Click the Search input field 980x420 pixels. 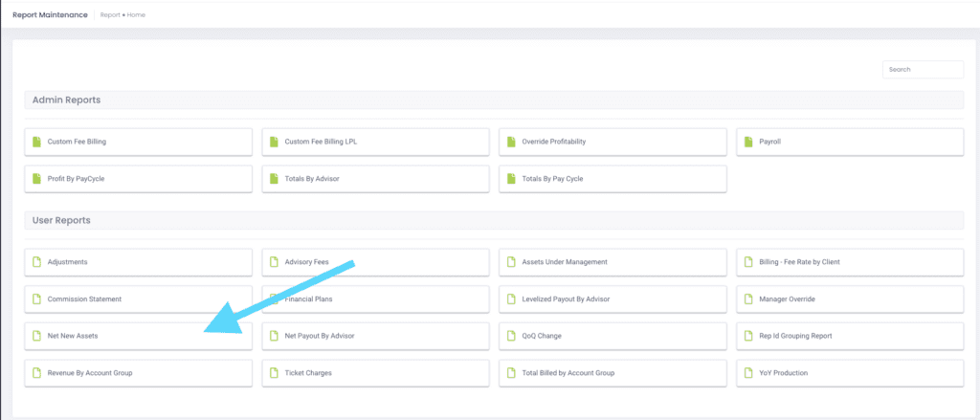pyautogui.click(x=923, y=70)
